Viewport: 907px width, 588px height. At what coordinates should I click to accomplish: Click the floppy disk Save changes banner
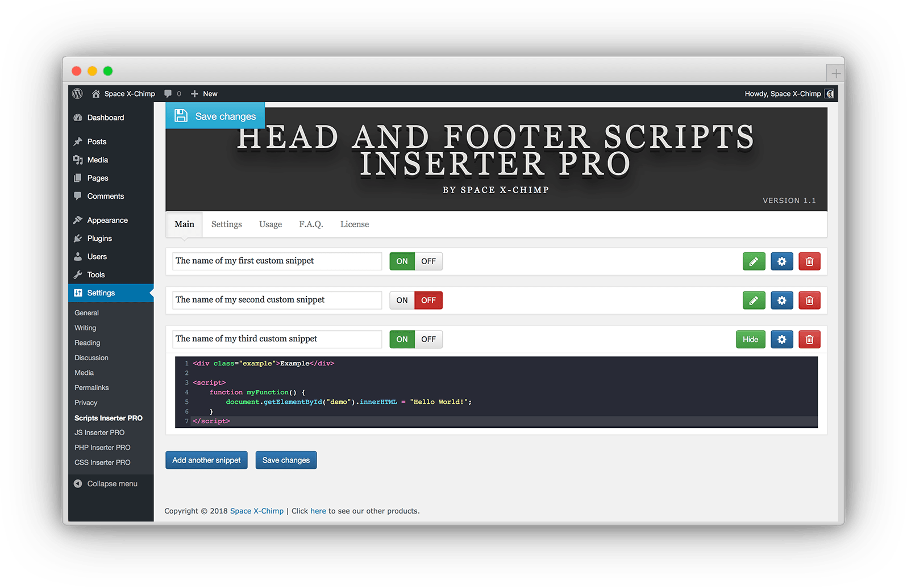pyautogui.click(x=215, y=116)
